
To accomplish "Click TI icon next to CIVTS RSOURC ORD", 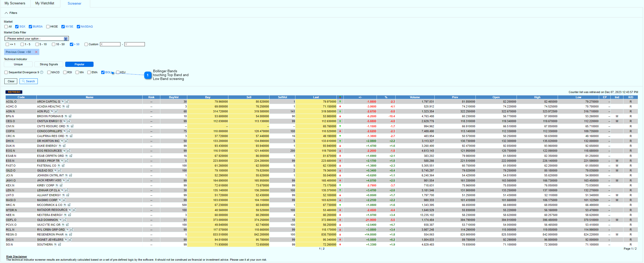I will [68, 126].
